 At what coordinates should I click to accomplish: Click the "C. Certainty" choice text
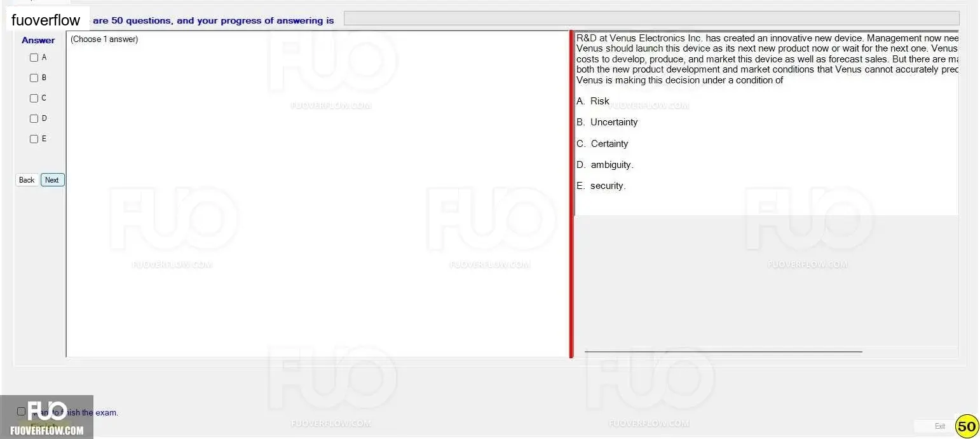tap(602, 144)
